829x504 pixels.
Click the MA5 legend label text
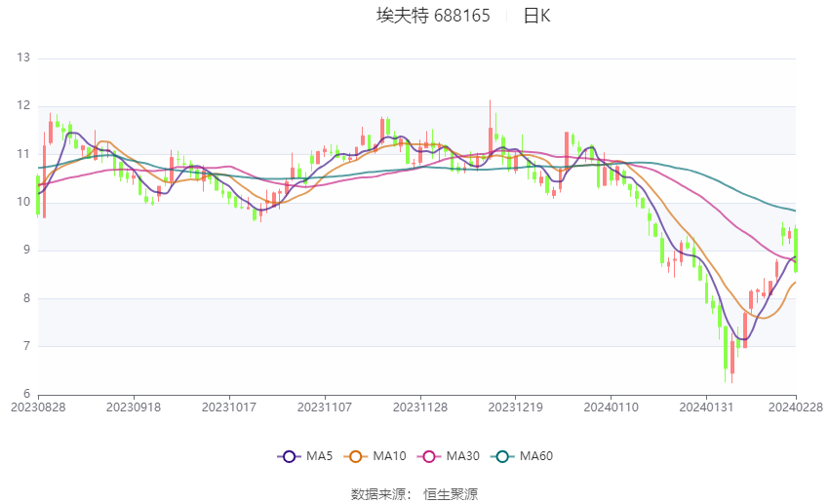click(319, 456)
